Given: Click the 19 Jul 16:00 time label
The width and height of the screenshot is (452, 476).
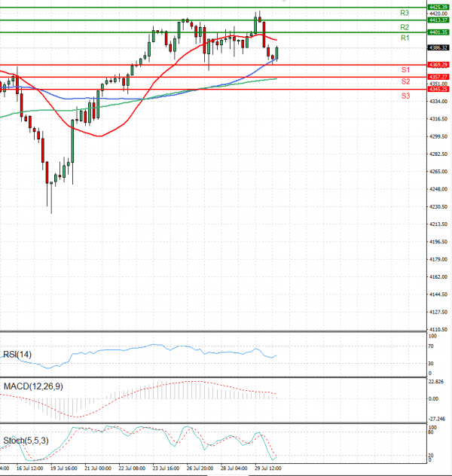Looking at the screenshot, I should click(64, 468).
